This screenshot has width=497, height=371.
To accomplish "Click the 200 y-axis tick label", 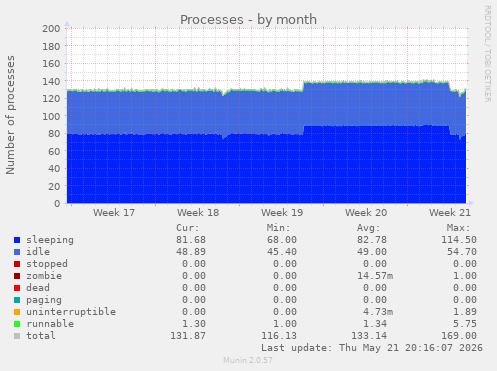I will pos(51,29).
